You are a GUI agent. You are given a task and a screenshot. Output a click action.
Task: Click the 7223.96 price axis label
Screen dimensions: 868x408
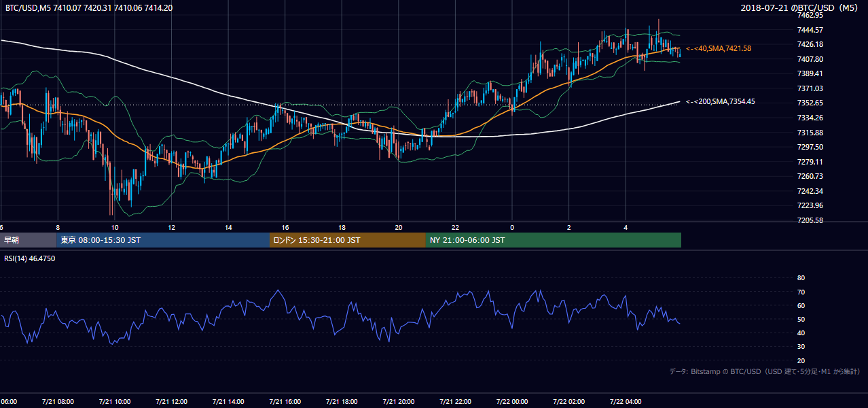(810, 205)
